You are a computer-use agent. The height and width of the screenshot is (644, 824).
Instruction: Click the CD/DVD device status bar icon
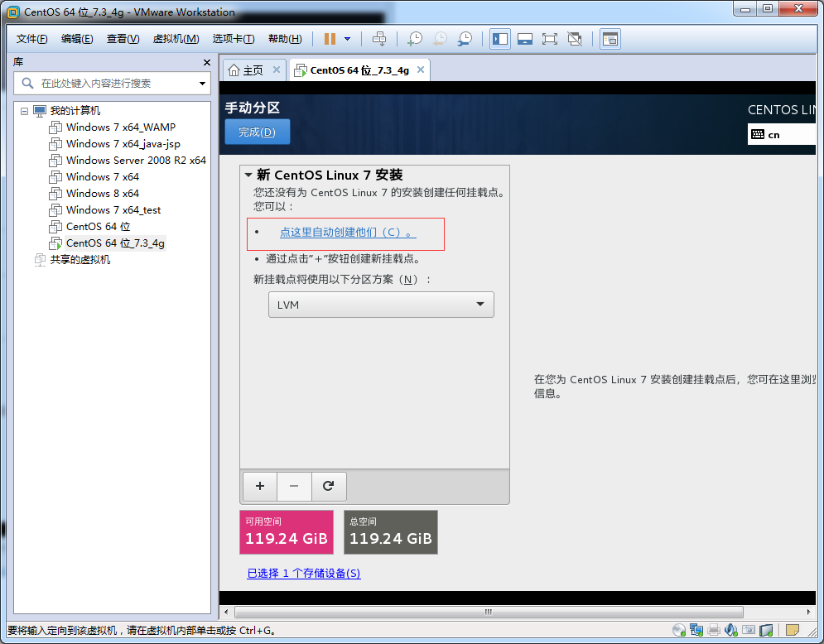tap(679, 630)
